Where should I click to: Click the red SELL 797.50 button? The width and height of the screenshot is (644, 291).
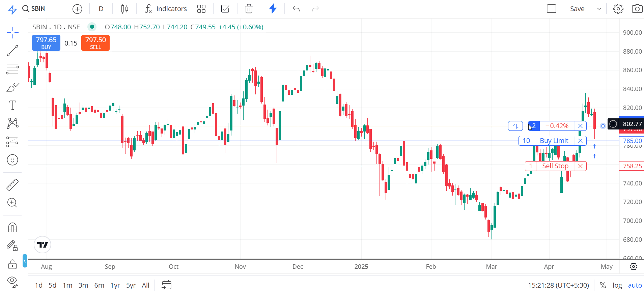[x=95, y=43]
